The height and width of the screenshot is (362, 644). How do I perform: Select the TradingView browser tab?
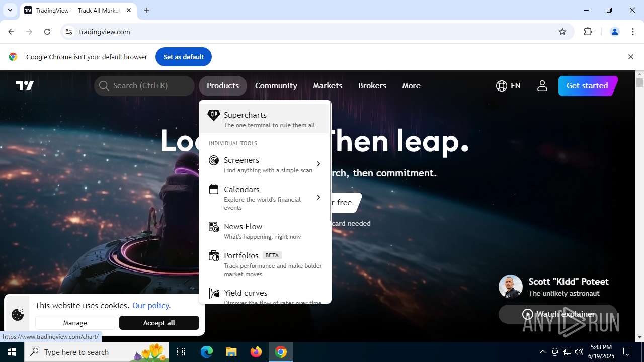click(x=78, y=10)
